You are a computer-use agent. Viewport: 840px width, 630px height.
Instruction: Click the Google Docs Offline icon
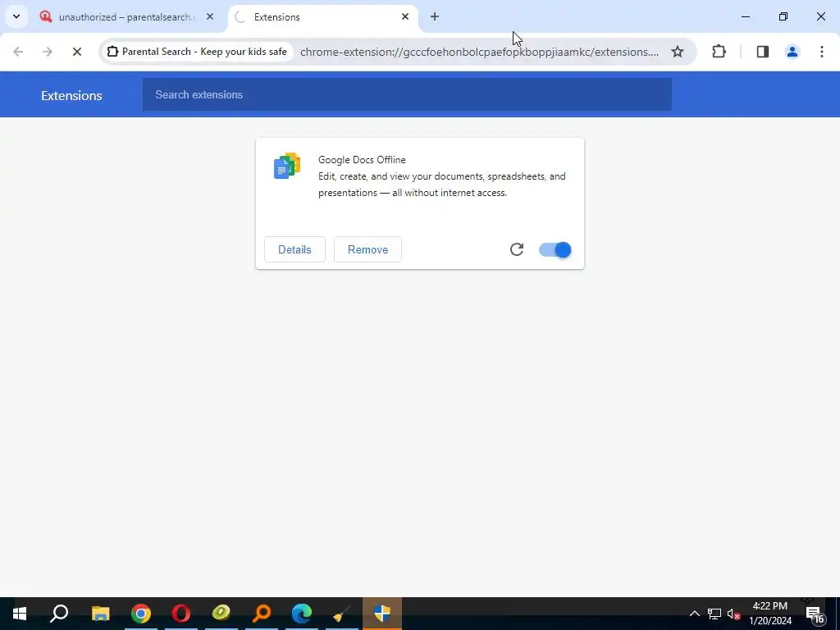tap(287, 166)
